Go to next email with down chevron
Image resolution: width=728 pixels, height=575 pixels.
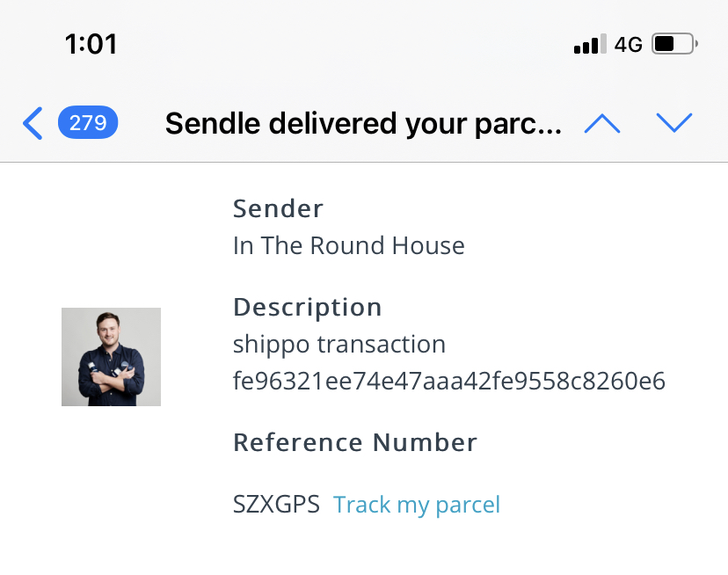pyautogui.click(x=674, y=122)
